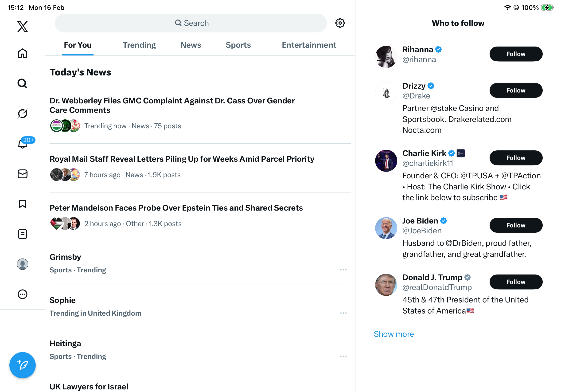The image size is (561, 392).
Task: Open explore settings gear icon
Action: tap(340, 23)
